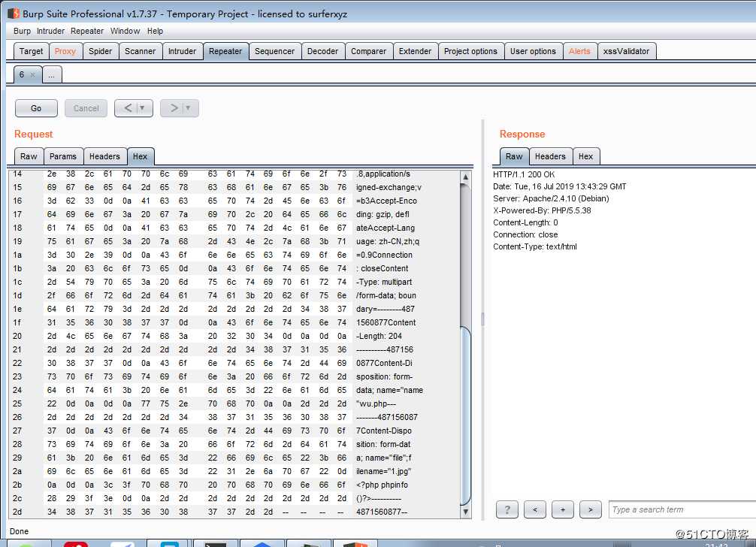Show the request Params view
The image size is (756, 547).
pos(63,156)
